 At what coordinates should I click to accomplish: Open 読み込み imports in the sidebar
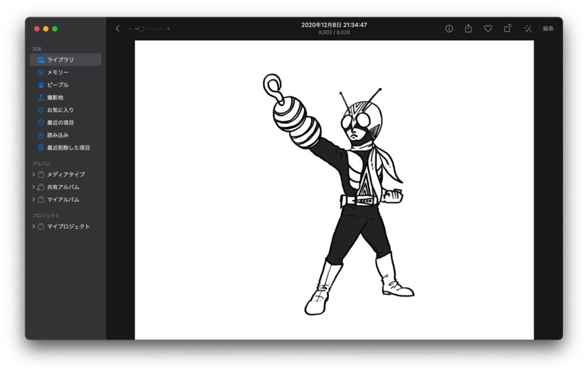click(65, 135)
